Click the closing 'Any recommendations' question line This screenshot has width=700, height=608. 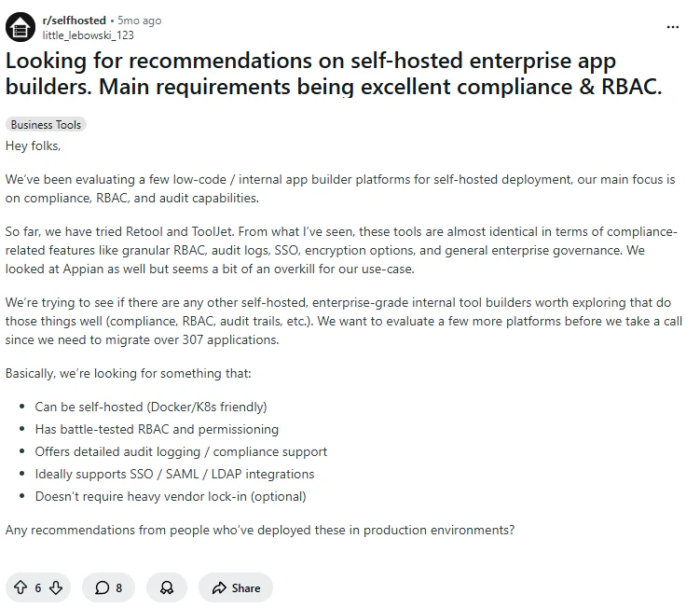[260, 530]
